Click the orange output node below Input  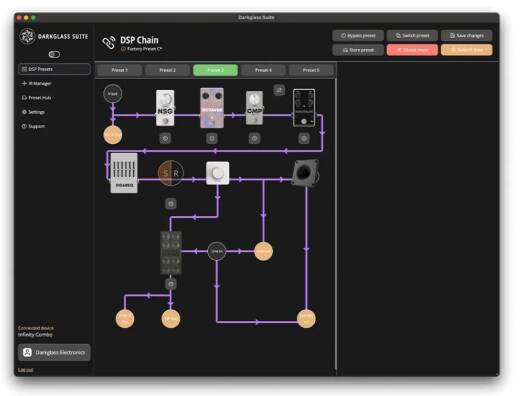coord(113,135)
